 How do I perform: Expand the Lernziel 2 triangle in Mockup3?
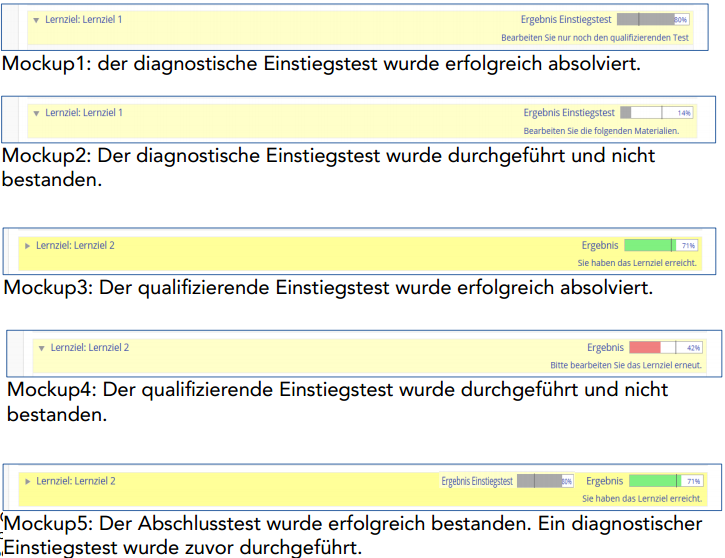[27, 245]
